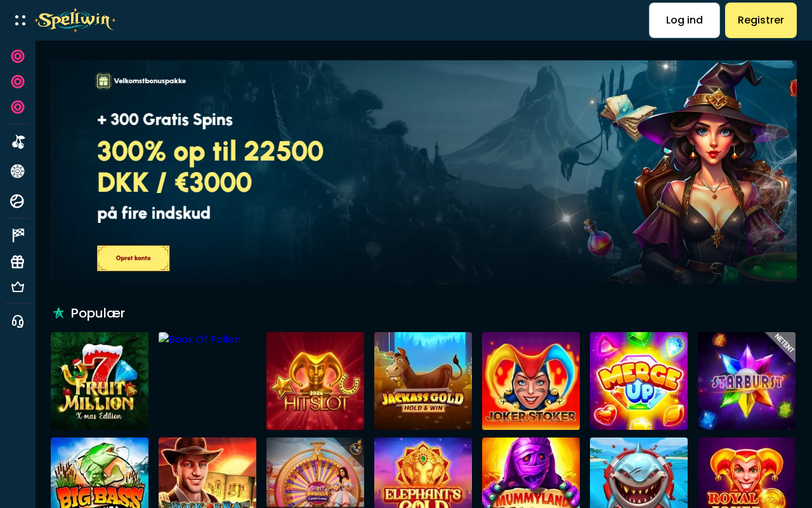Open the Book Of Fallen link
Viewport: 812px width, 508px height.
(200, 340)
